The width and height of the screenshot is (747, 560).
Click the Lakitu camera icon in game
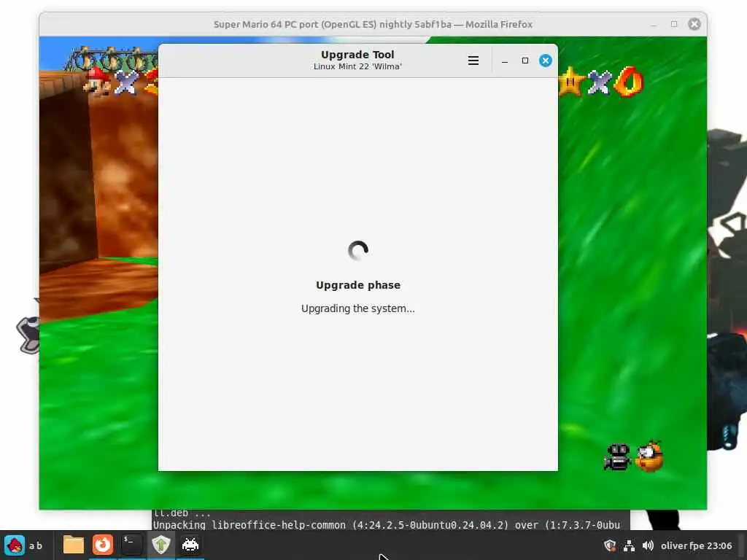(617, 457)
